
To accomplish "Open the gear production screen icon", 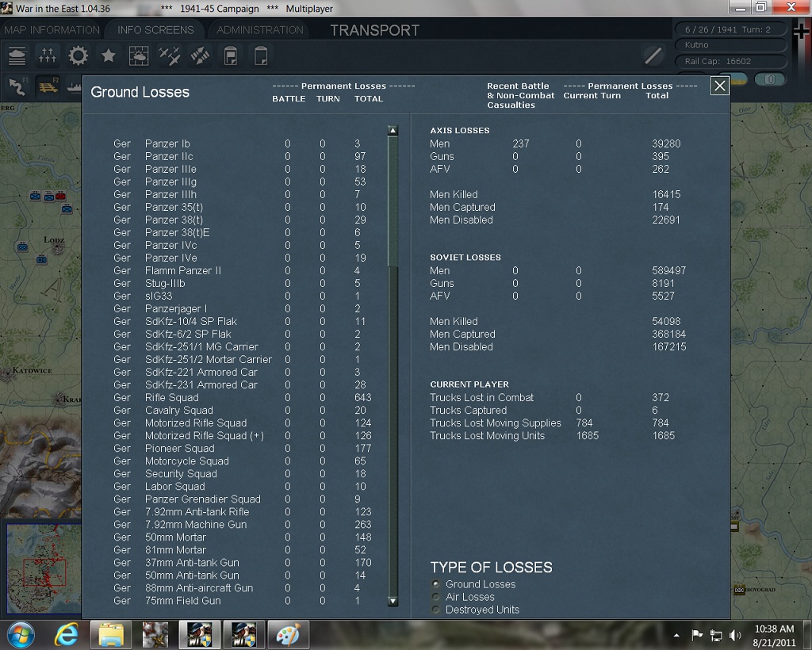I will [x=79, y=56].
